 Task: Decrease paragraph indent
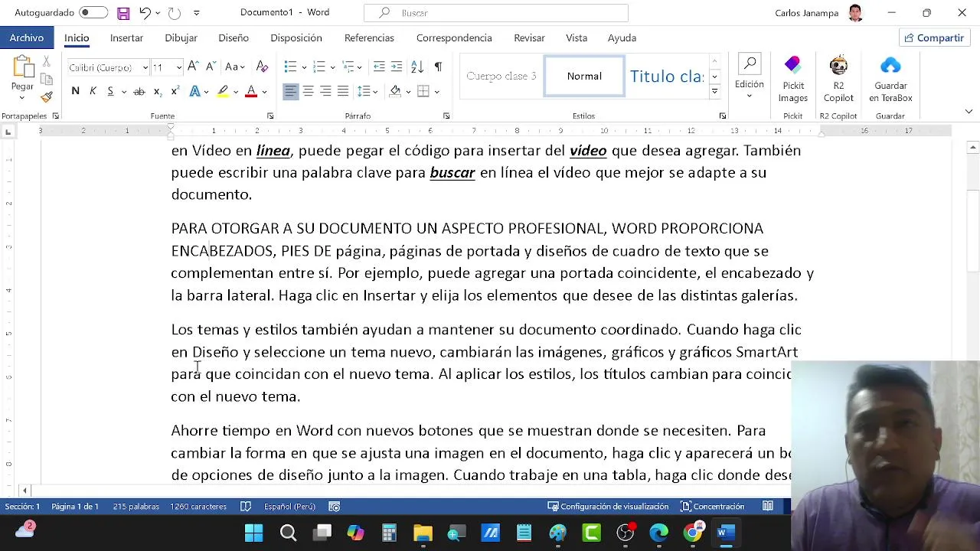tap(379, 67)
